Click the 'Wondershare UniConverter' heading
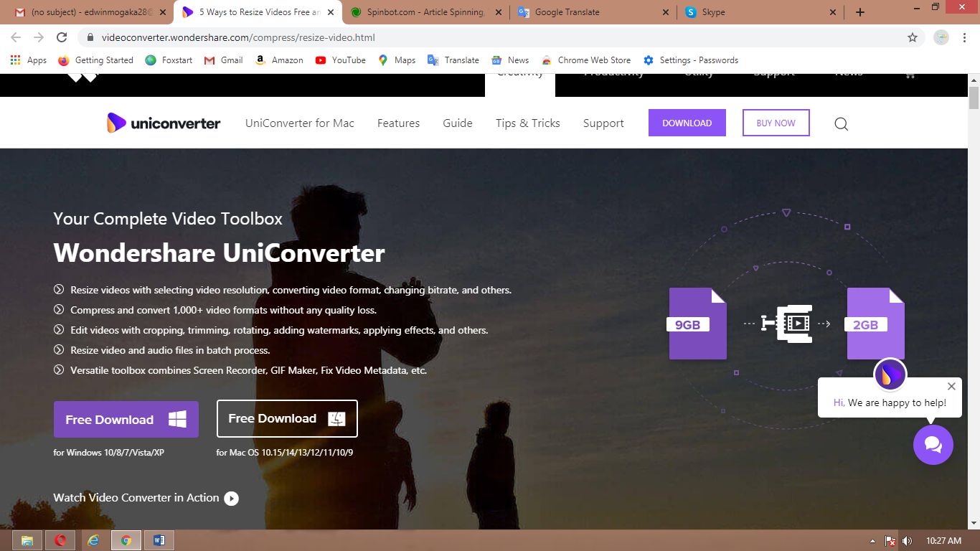This screenshot has height=551, width=980. click(x=220, y=253)
